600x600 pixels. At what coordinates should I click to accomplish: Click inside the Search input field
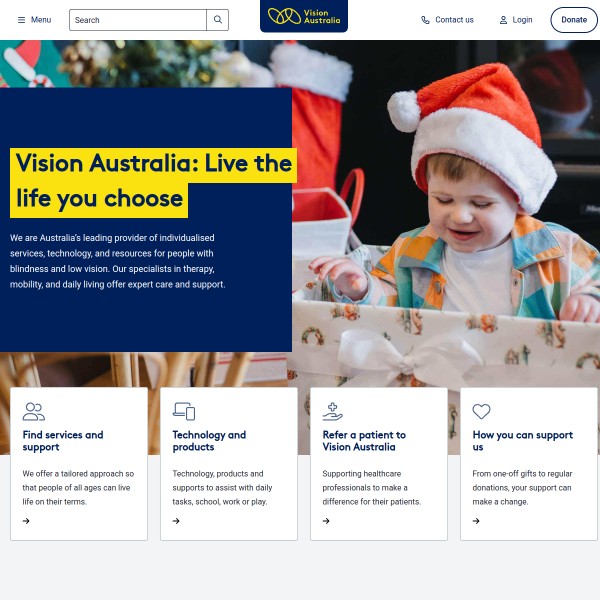(138, 20)
